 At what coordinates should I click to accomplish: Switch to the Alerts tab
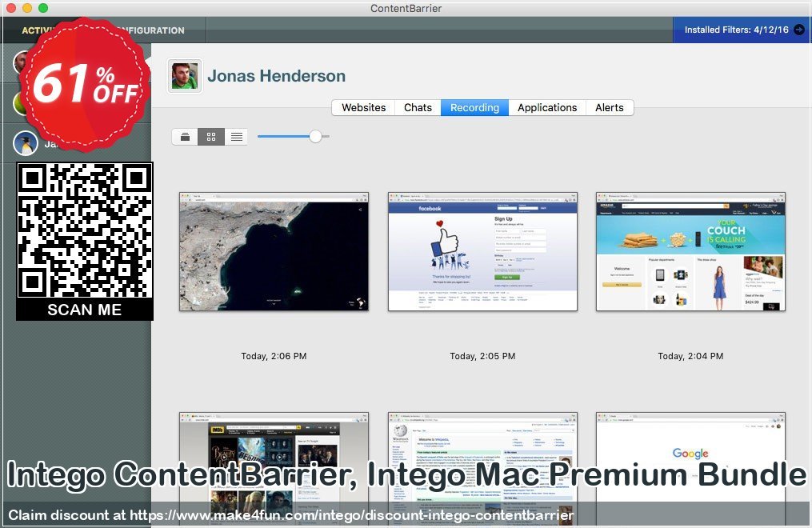(x=610, y=108)
